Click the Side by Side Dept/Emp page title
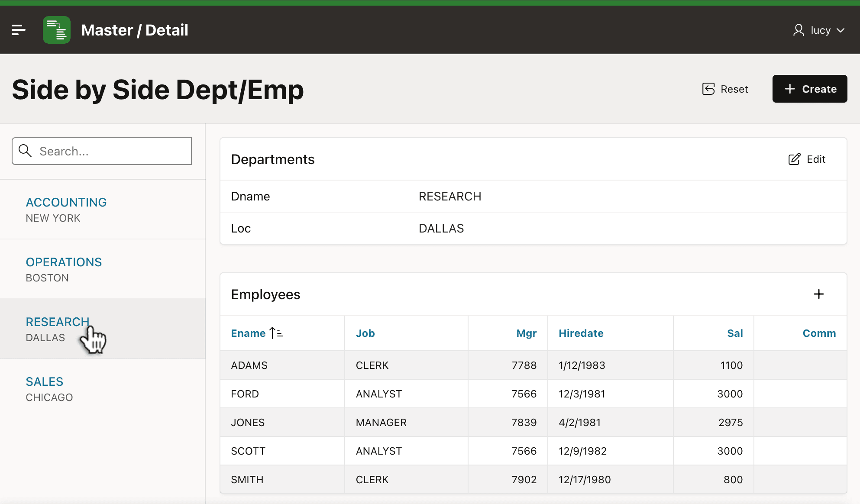Screen dimensions: 860x504 point(158,90)
